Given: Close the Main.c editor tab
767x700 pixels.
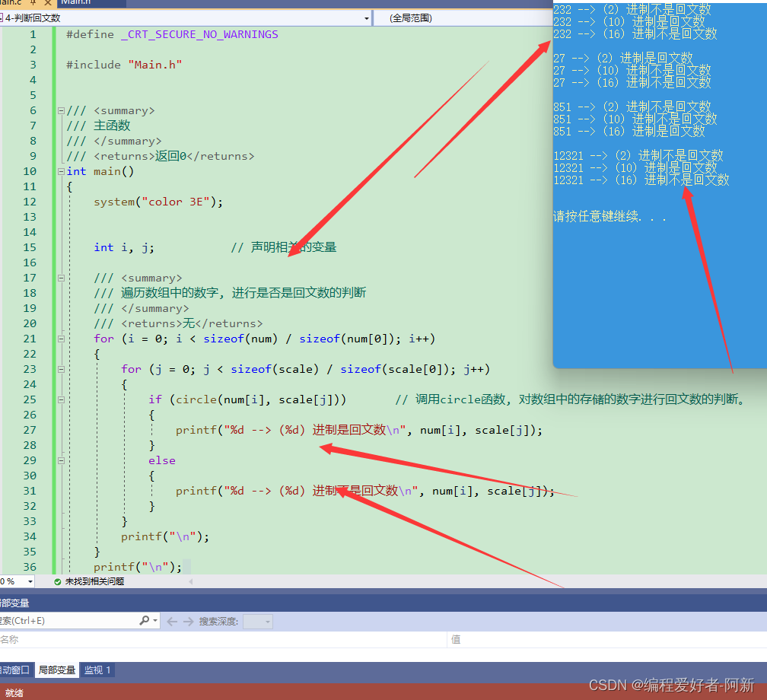Looking at the screenshot, I should pyautogui.click(x=48, y=2).
